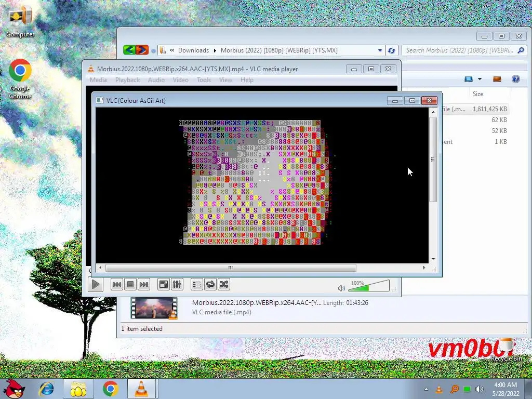Image resolution: width=532 pixels, height=399 pixels.
Task: Skip to next media in VLC
Action: click(x=144, y=284)
